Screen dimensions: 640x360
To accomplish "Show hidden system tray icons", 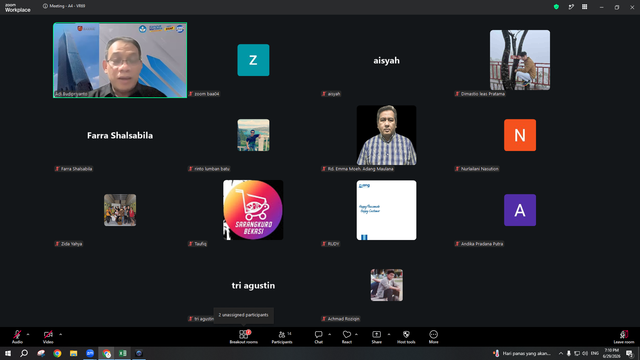I will coord(561,353).
